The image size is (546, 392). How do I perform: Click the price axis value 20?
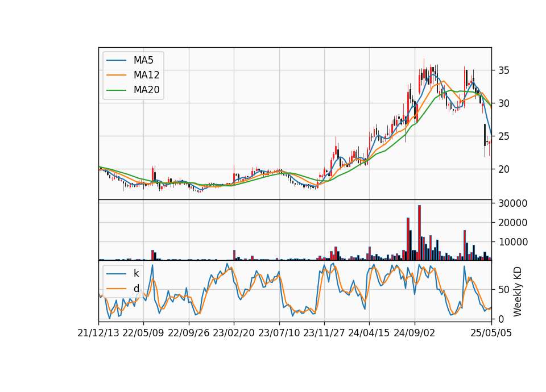coord(503,169)
